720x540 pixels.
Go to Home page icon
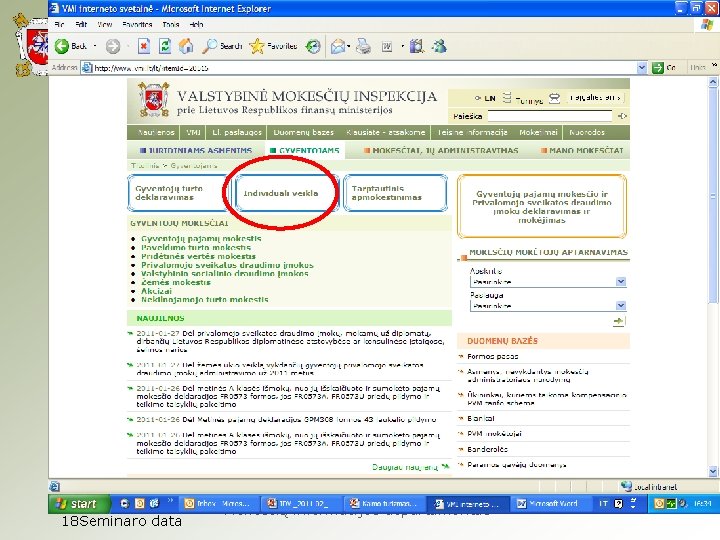(x=186, y=46)
